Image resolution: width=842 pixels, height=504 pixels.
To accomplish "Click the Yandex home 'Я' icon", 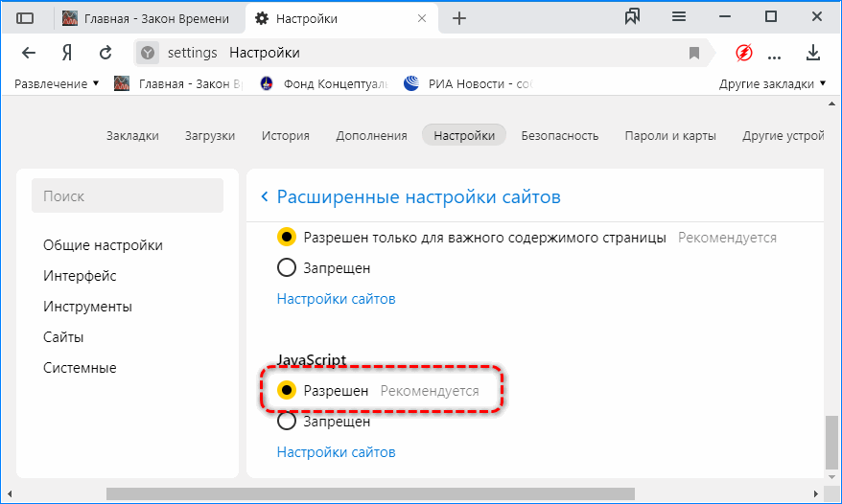I will 67,53.
